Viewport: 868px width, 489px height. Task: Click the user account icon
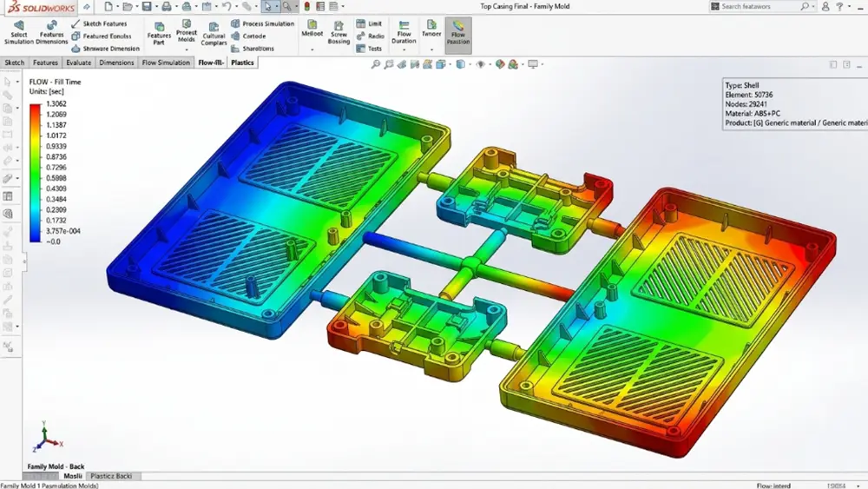[x=825, y=7]
